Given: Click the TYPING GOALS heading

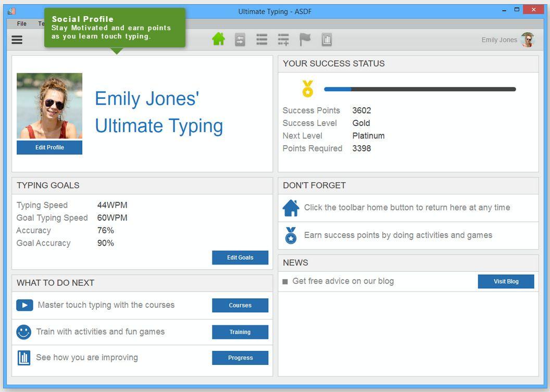Looking at the screenshot, I should pyautogui.click(x=48, y=185).
